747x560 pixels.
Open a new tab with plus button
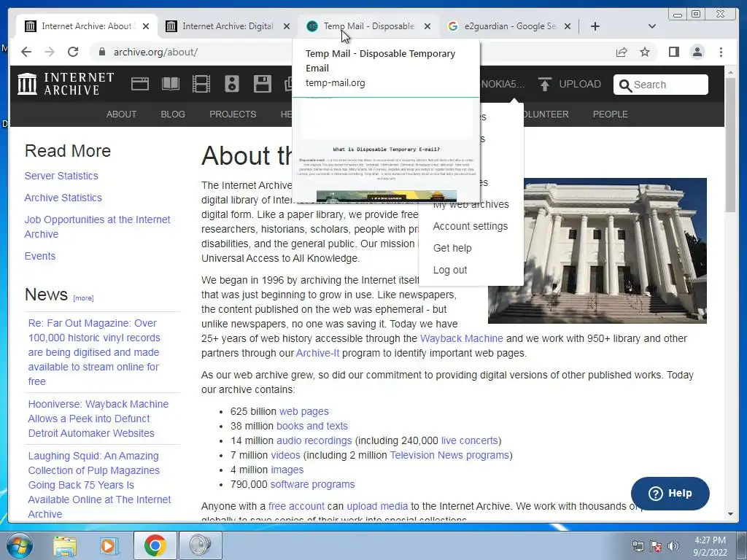[595, 26]
